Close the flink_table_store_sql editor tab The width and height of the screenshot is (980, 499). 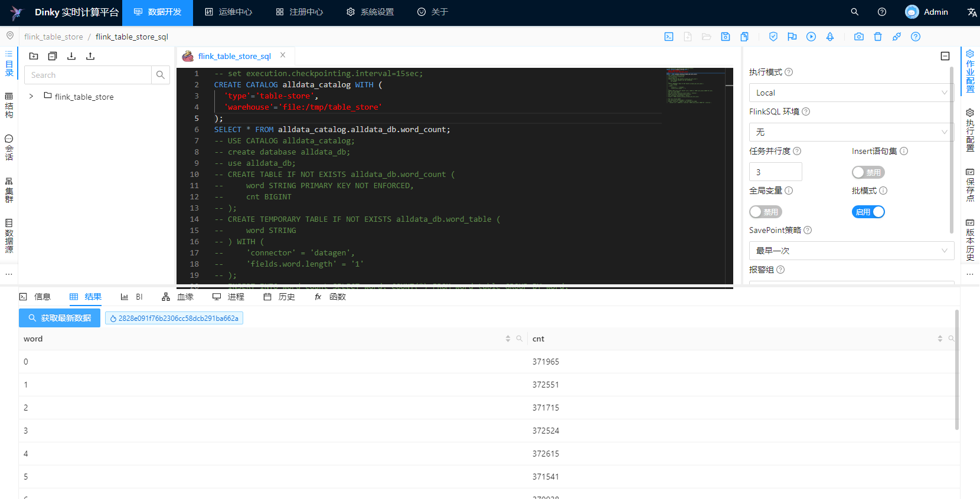(283, 55)
